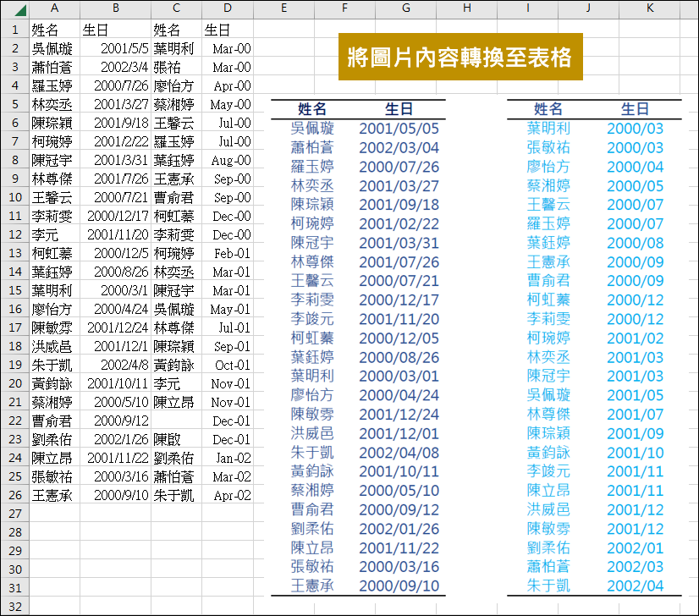Select column C header
This screenshot has height=616, width=699.
point(176,8)
